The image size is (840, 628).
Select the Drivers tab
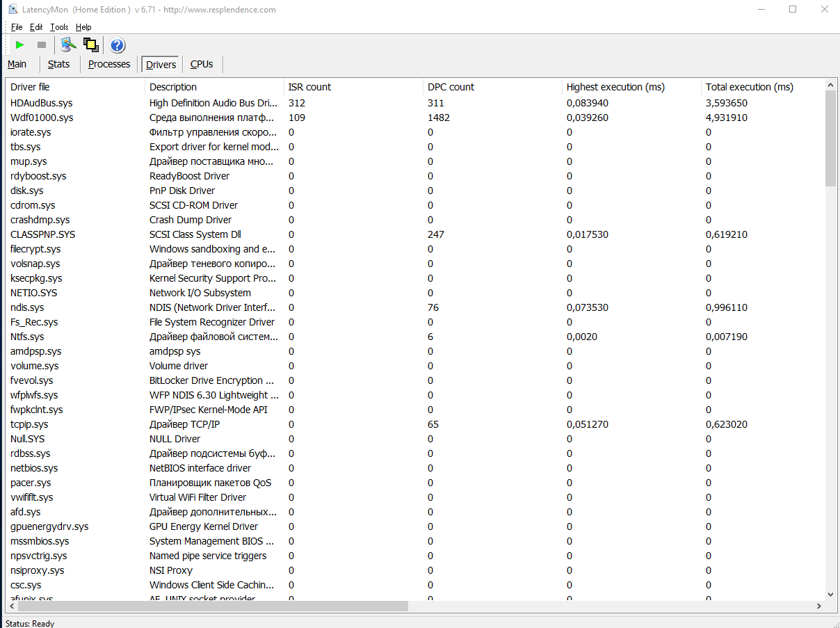161,65
